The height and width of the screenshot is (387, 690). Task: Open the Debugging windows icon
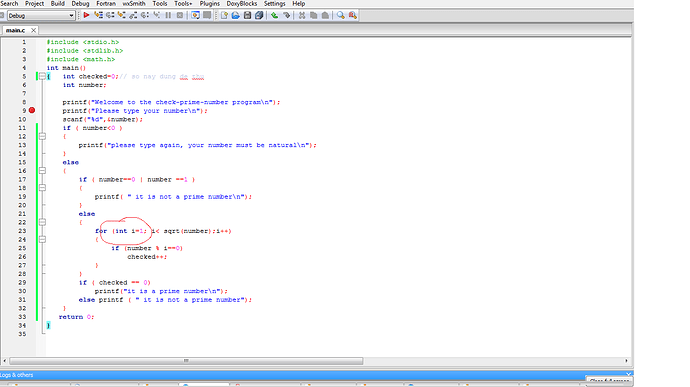[195, 15]
